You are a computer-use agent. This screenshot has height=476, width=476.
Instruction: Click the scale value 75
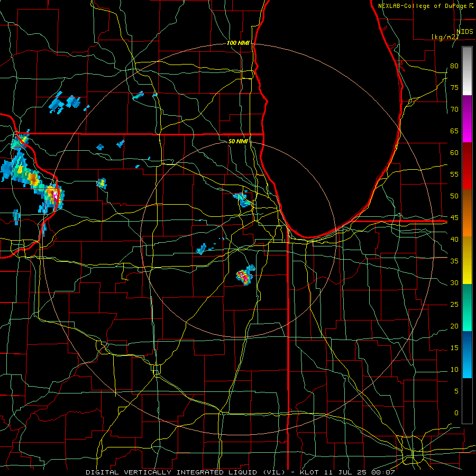click(x=454, y=87)
